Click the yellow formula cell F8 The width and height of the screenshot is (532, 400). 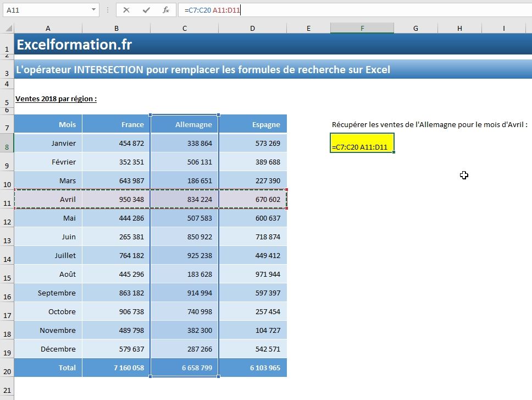362,143
